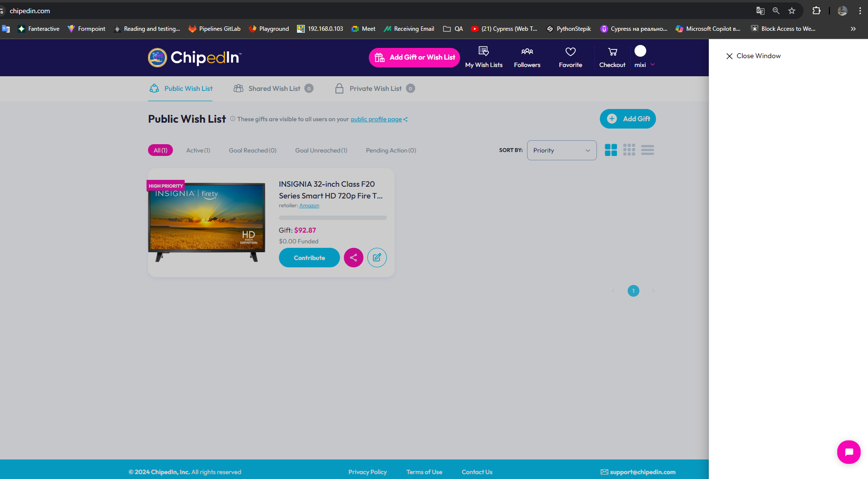The height and width of the screenshot is (479, 868).
Task: Switch to large grid view
Action: click(611, 150)
